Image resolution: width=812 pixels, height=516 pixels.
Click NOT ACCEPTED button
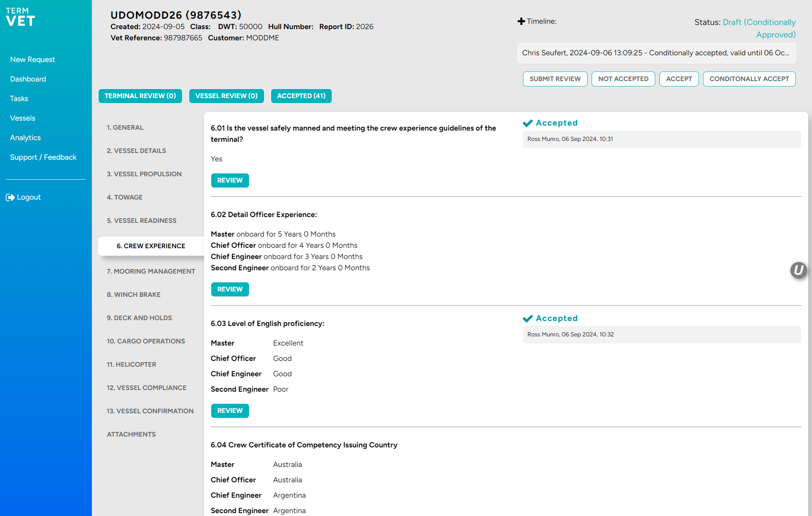(623, 79)
